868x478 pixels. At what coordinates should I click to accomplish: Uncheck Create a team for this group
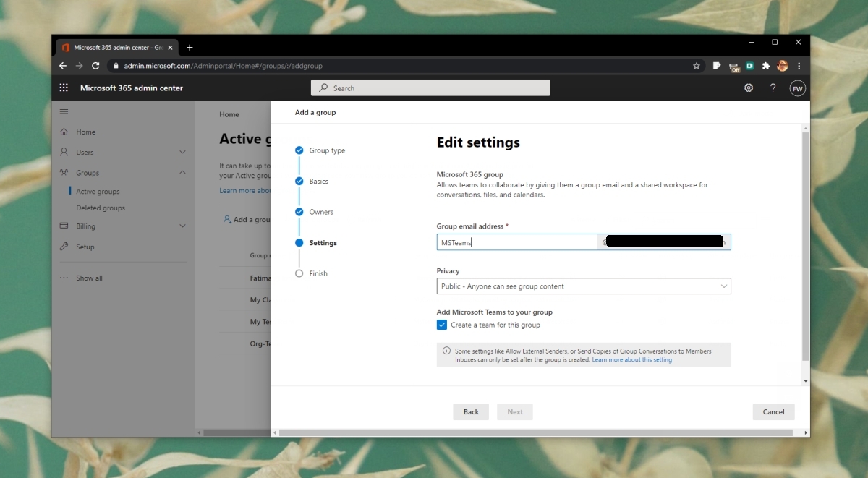coord(441,325)
